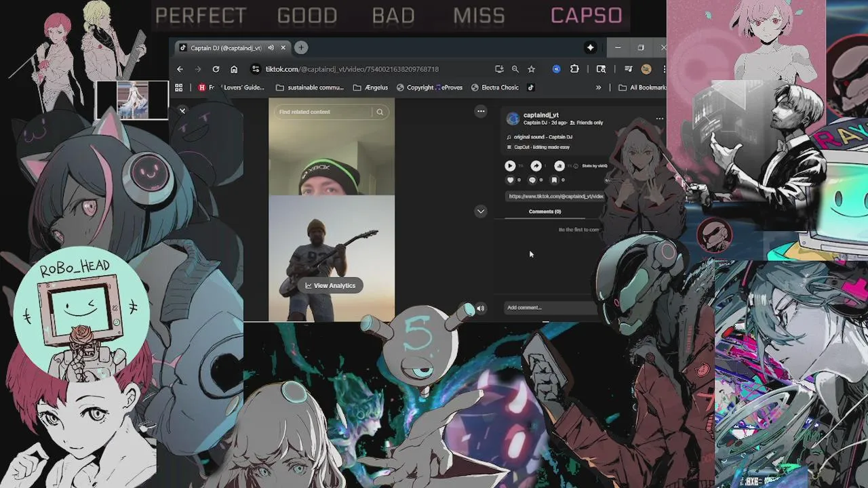The height and width of the screenshot is (488, 868).
Task: Close the Captain DJ browser tab
Action: click(283, 47)
